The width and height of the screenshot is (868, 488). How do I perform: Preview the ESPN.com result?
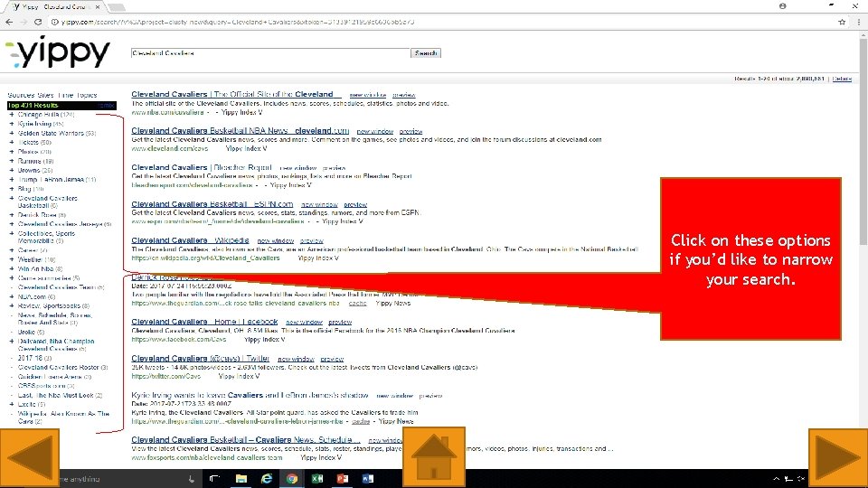pyautogui.click(x=355, y=204)
